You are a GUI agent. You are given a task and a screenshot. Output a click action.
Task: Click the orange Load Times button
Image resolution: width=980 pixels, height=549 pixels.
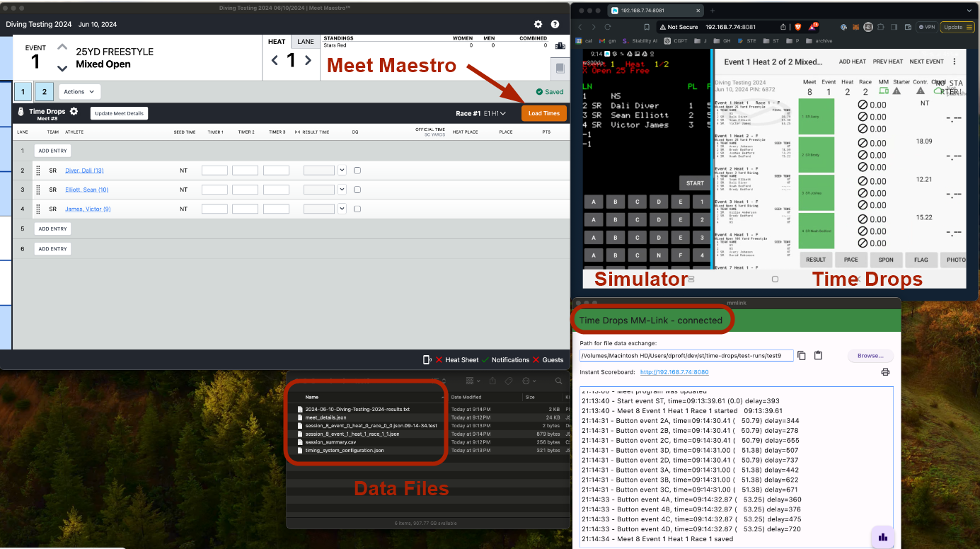(543, 113)
